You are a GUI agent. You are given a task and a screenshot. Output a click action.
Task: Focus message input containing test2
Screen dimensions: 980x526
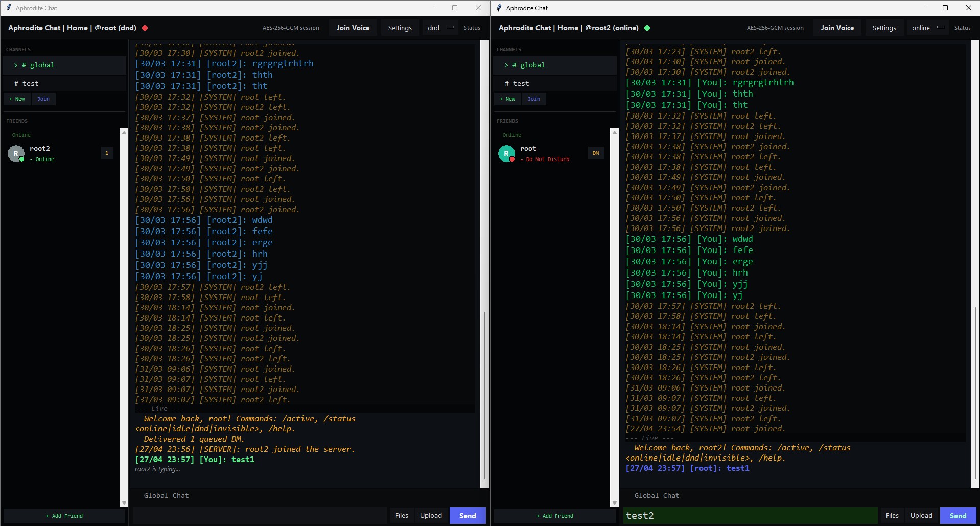coord(750,515)
